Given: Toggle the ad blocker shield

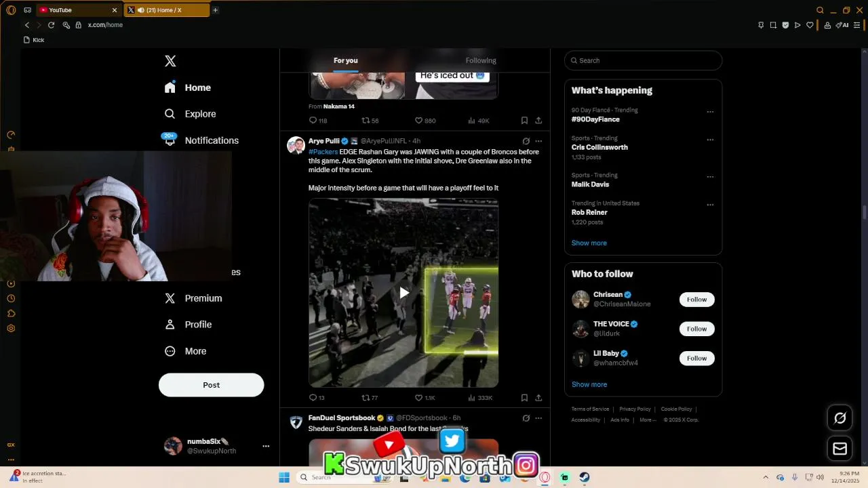Looking at the screenshot, I should click(785, 25).
